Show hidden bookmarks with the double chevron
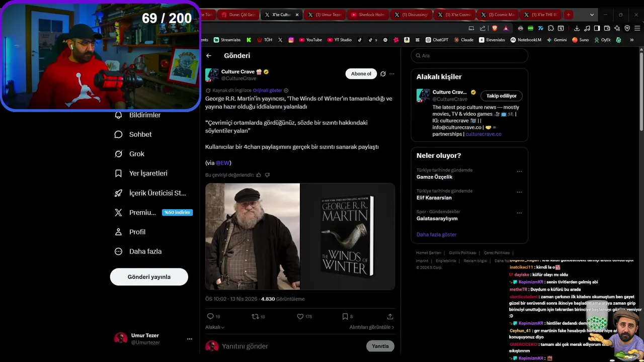The width and height of the screenshot is (644, 362). coord(631,40)
